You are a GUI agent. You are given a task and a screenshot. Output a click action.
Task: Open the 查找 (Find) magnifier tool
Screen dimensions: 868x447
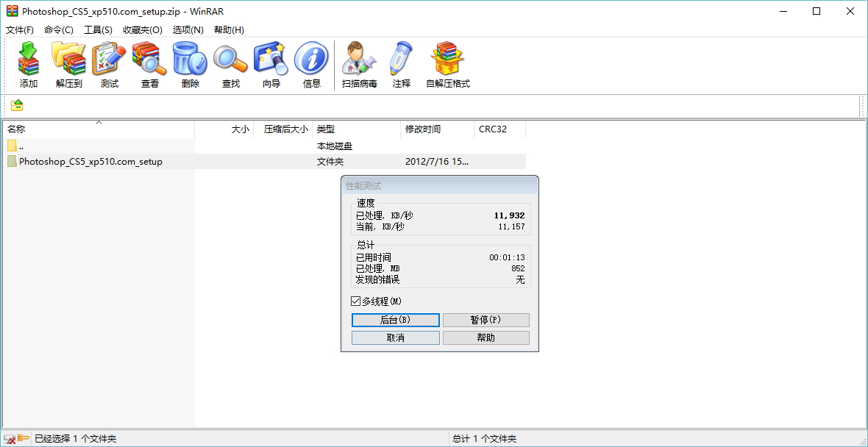(x=231, y=65)
